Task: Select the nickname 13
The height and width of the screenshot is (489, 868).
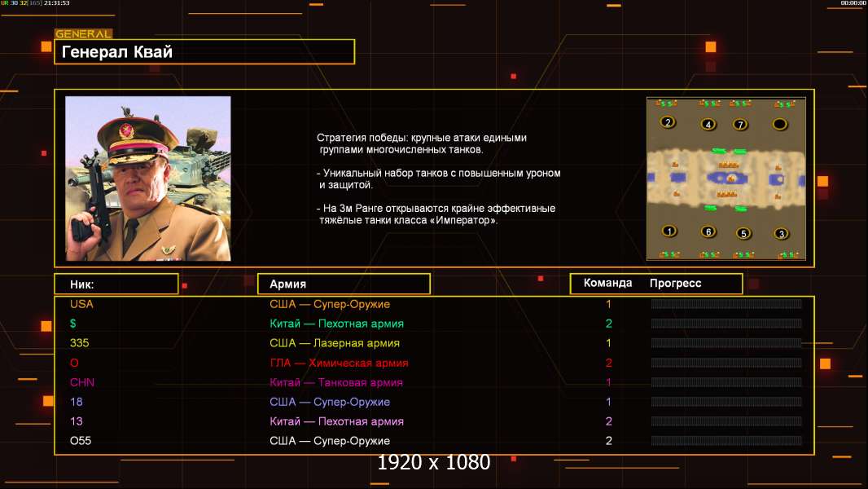Action: click(77, 421)
